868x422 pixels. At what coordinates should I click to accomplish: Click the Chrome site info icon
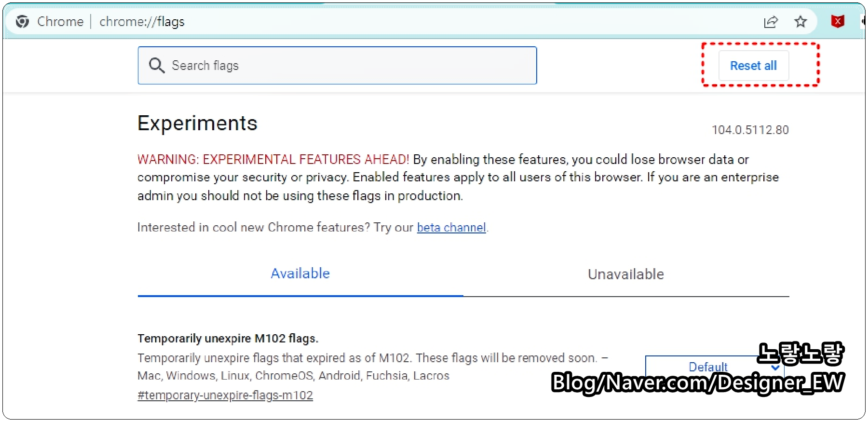22,22
